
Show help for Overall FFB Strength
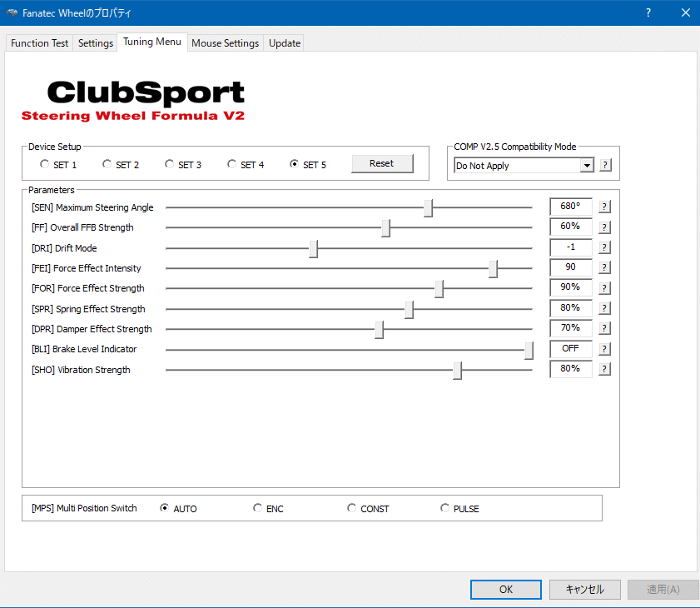point(604,227)
